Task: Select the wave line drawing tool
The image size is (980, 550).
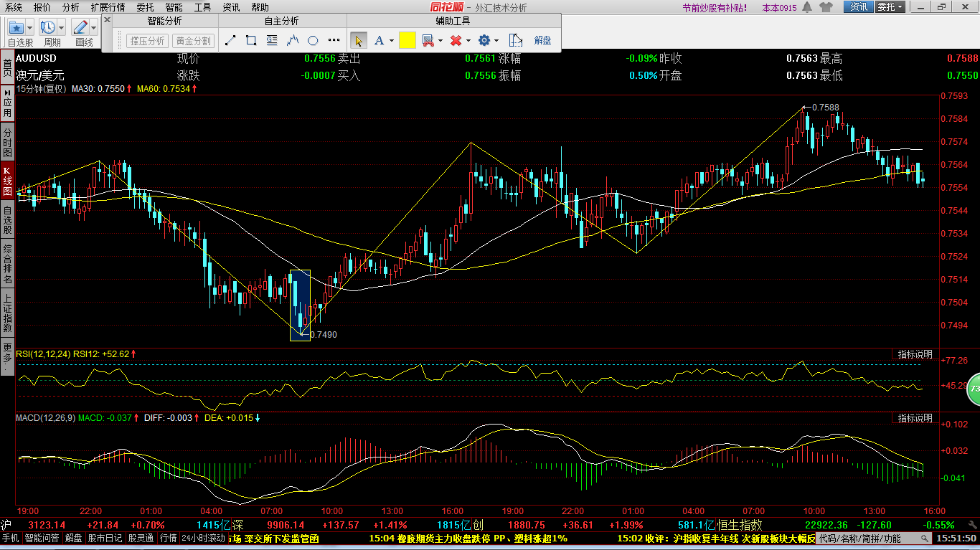Action: tap(293, 40)
